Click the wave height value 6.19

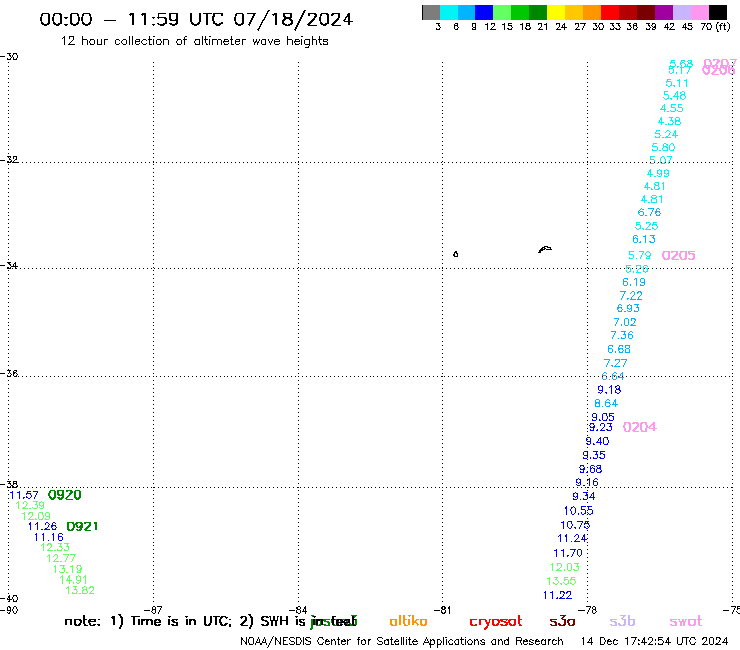[634, 282]
